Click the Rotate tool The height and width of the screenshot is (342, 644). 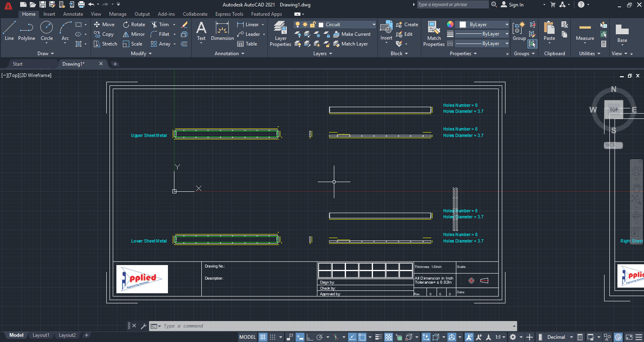coord(134,25)
